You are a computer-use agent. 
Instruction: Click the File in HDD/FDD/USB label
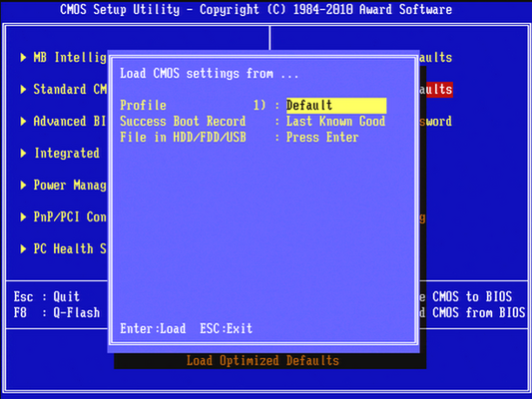tap(183, 138)
